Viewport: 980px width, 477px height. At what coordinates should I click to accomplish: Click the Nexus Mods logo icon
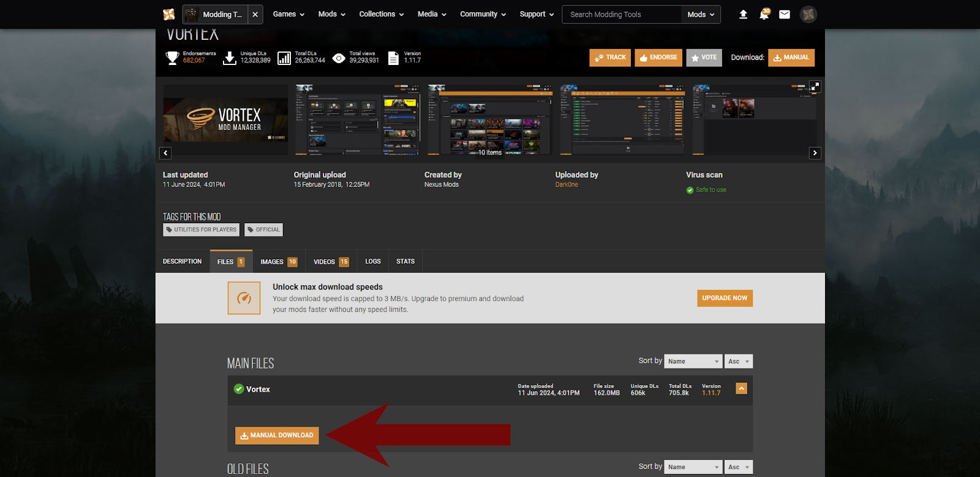pyautogui.click(x=169, y=14)
